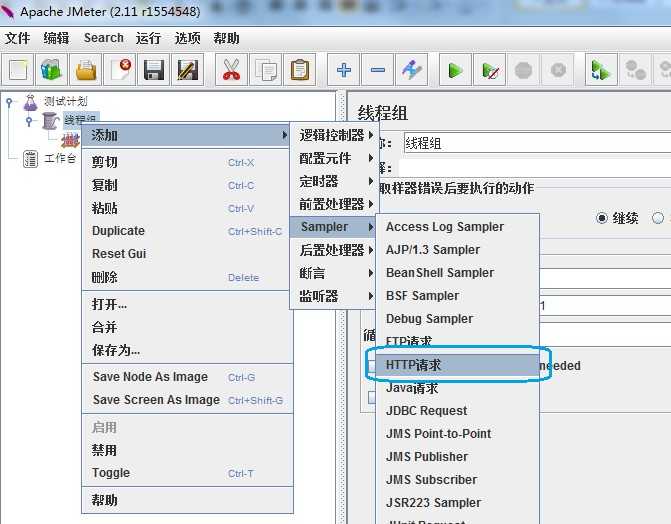Choose 复制 from context menu
Image resolution: width=671 pixels, height=524 pixels.
(x=187, y=185)
